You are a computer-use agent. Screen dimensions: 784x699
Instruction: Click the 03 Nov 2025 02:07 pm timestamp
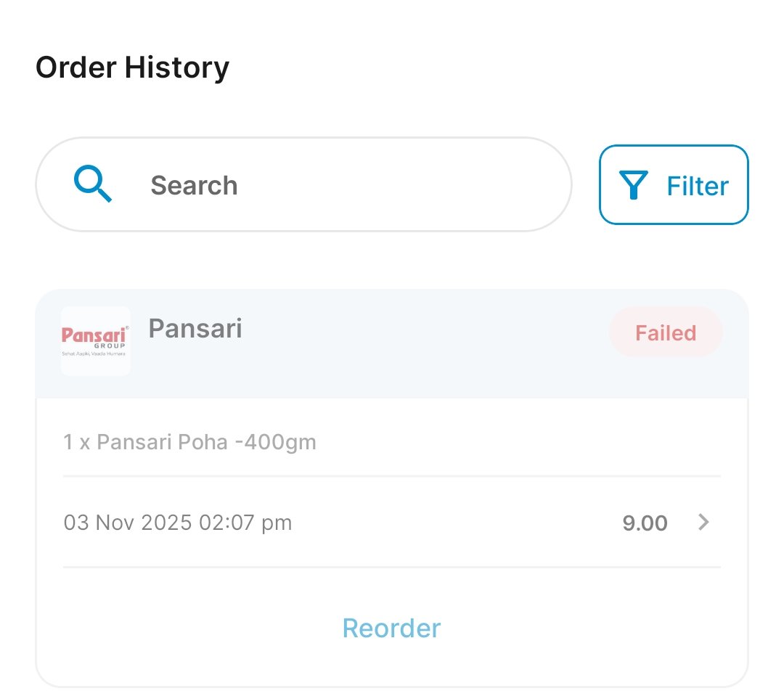click(x=178, y=522)
